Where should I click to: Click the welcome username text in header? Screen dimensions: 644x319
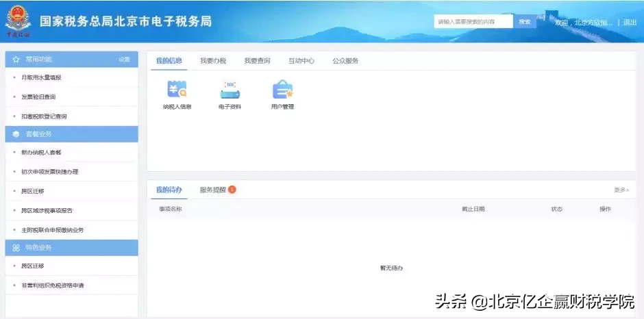point(584,23)
